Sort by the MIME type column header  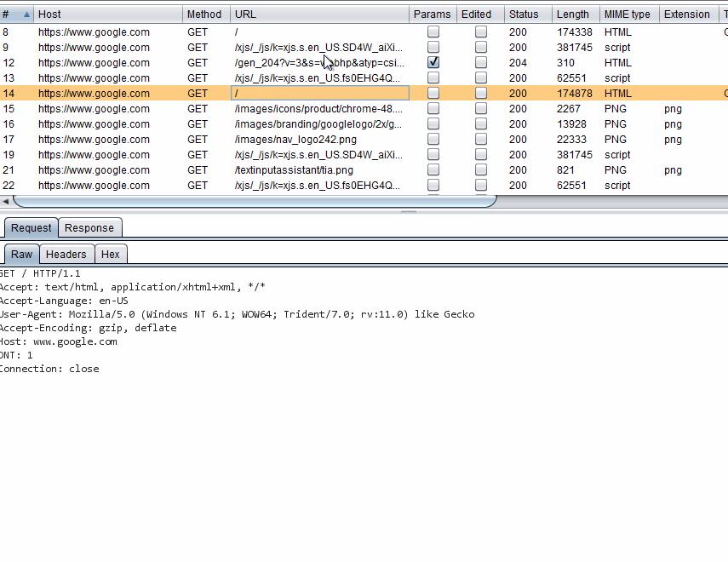628,14
